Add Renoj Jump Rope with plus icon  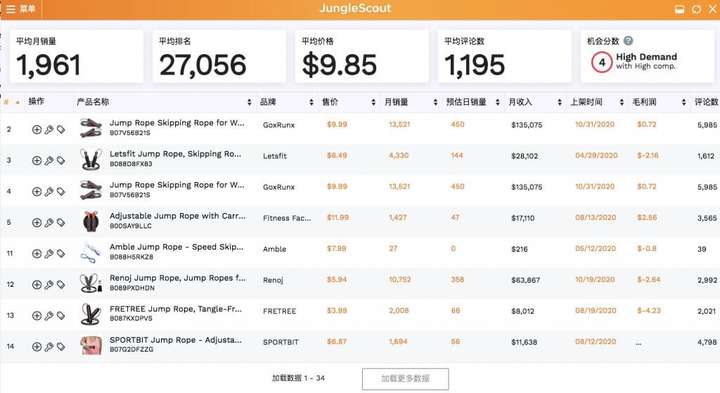pyautogui.click(x=37, y=285)
